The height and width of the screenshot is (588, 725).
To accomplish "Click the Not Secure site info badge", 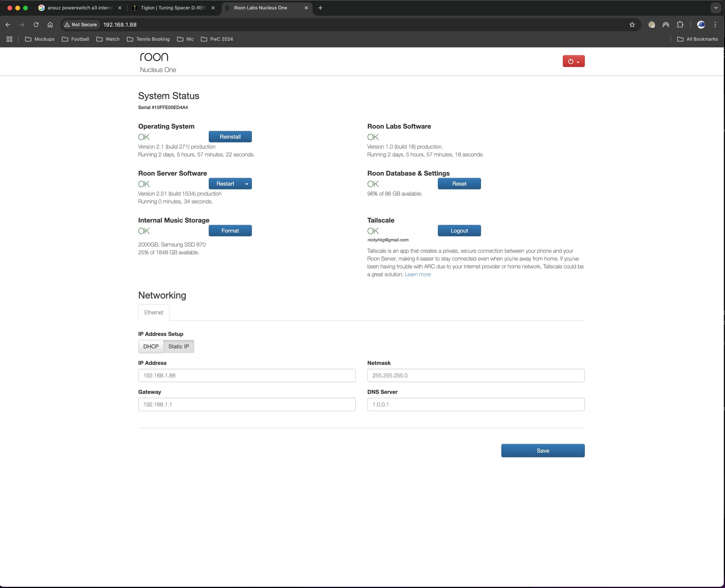I will (x=80, y=25).
